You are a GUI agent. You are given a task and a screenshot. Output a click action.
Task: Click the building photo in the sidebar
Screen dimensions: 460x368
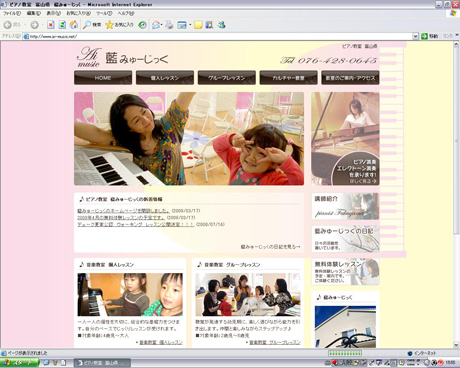pyautogui.click(x=345, y=327)
